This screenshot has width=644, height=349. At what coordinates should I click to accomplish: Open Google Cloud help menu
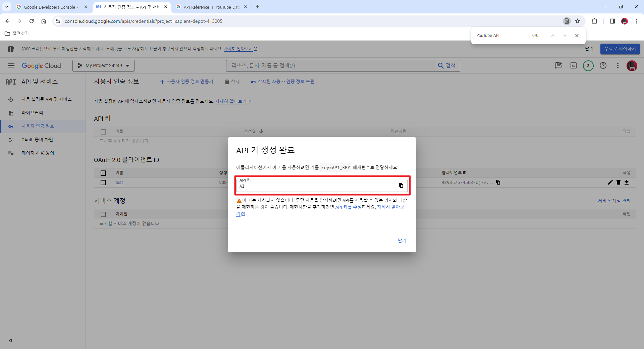(603, 66)
